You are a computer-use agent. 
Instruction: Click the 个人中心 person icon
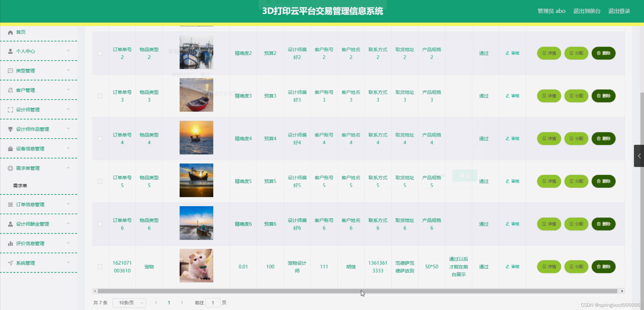click(x=10, y=51)
